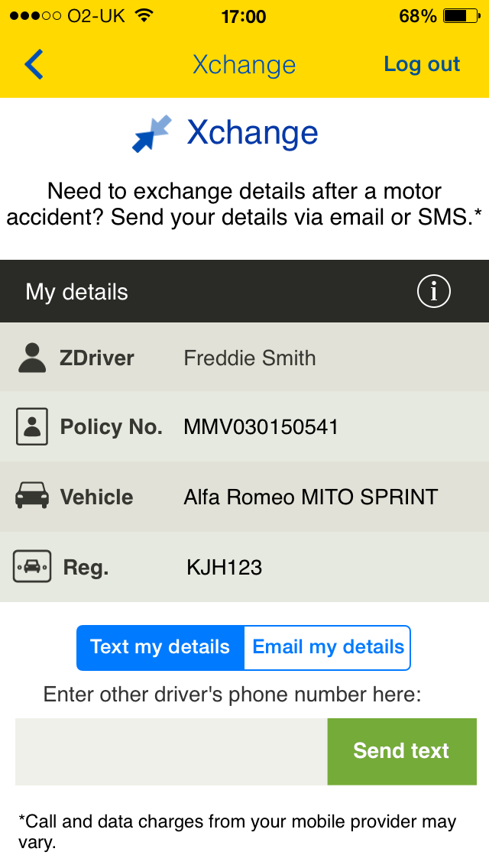The width and height of the screenshot is (489, 868).
Task: Tap the battery icon in status bar
Action: click(x=460, y=16)
